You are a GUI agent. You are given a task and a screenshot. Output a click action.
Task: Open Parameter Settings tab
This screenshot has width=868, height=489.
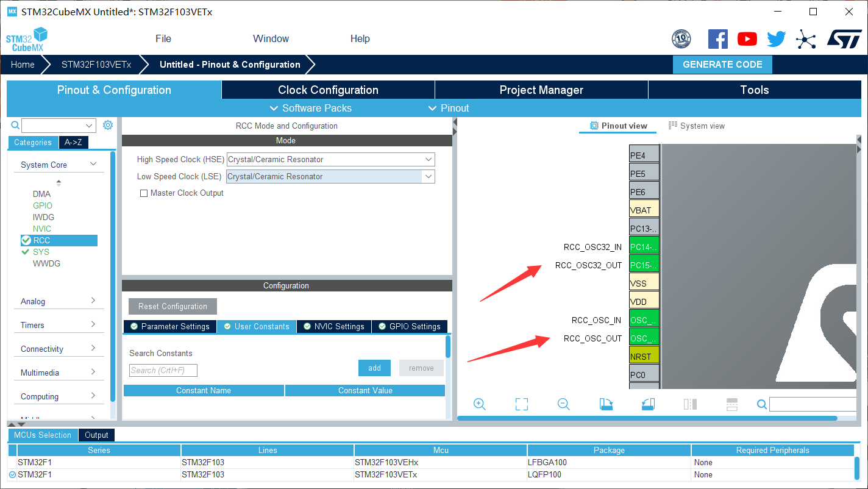click(x=169, y=326)
